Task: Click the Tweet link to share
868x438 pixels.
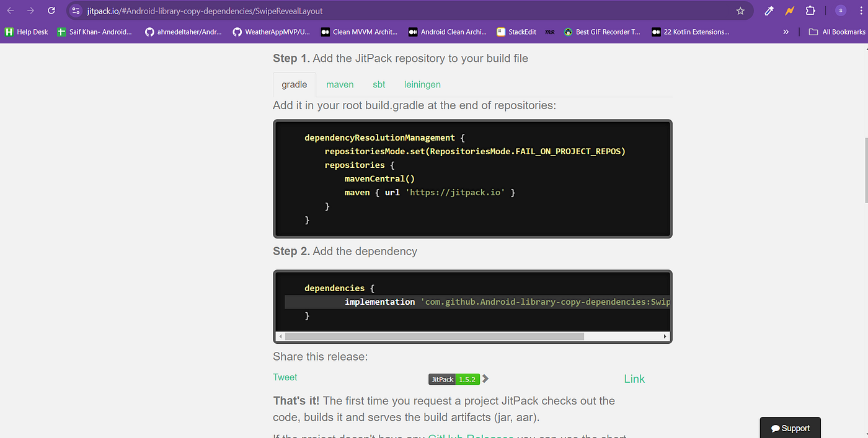Action: click(285, 377)
